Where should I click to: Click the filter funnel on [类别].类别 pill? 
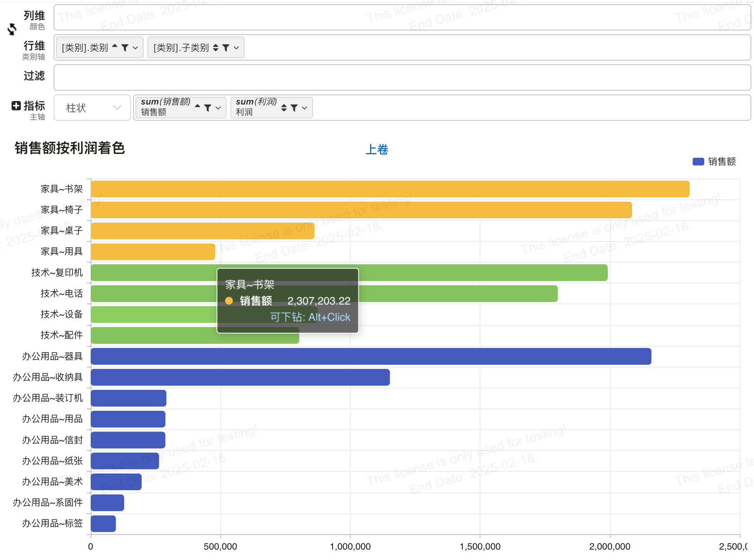click(x=125, y=48)
